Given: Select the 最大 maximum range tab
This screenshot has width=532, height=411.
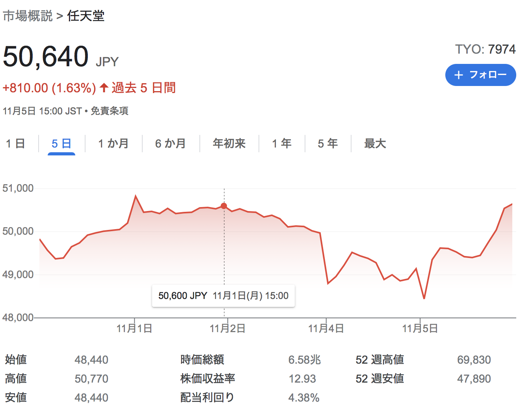Looking at the screenshot, I should pyautogui.click(x=375, y=144).
